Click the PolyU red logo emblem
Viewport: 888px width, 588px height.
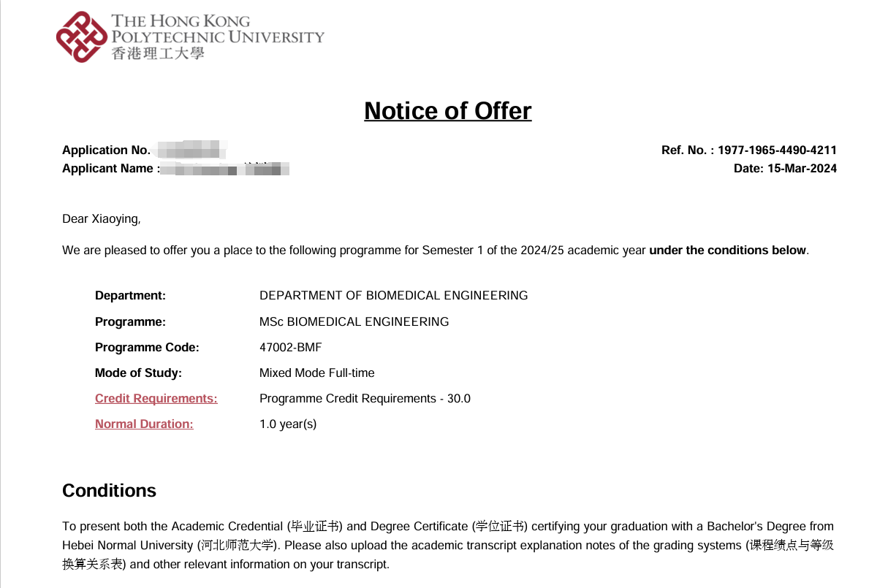(x=81, y=37)
